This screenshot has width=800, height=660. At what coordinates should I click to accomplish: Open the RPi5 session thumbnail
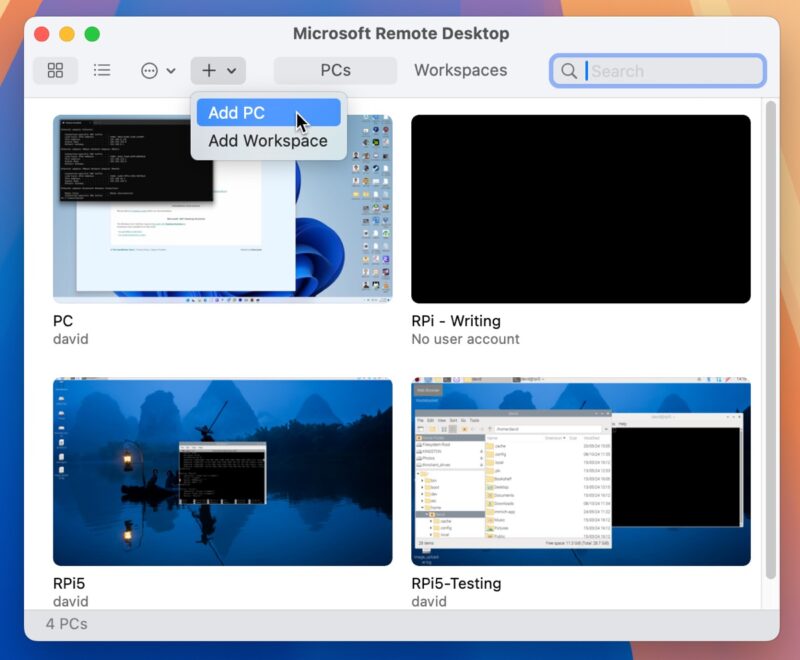point(222,470)
